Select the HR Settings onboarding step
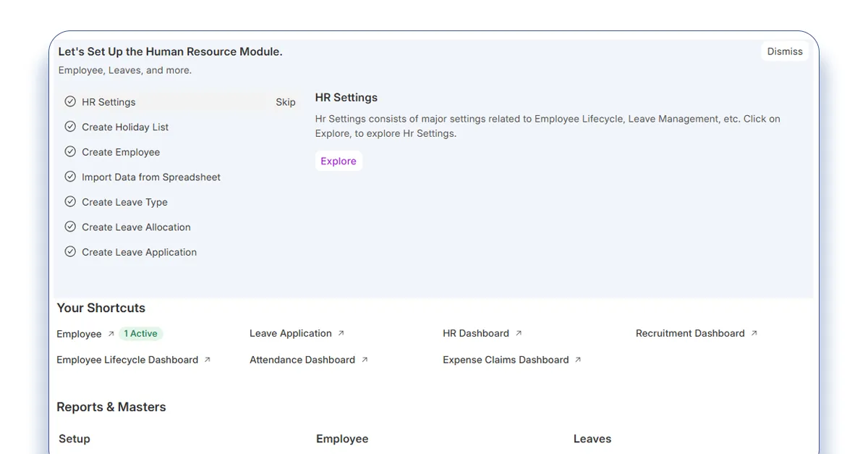 pyautogui.click(x=109, y=102)
